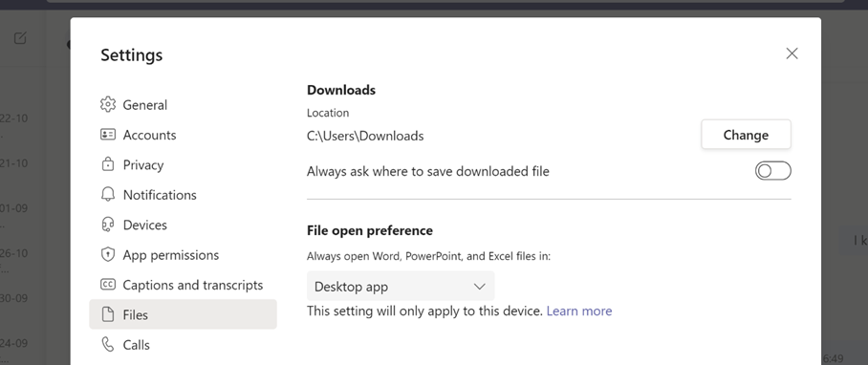Click the Calls phone icon

[107, 345]
